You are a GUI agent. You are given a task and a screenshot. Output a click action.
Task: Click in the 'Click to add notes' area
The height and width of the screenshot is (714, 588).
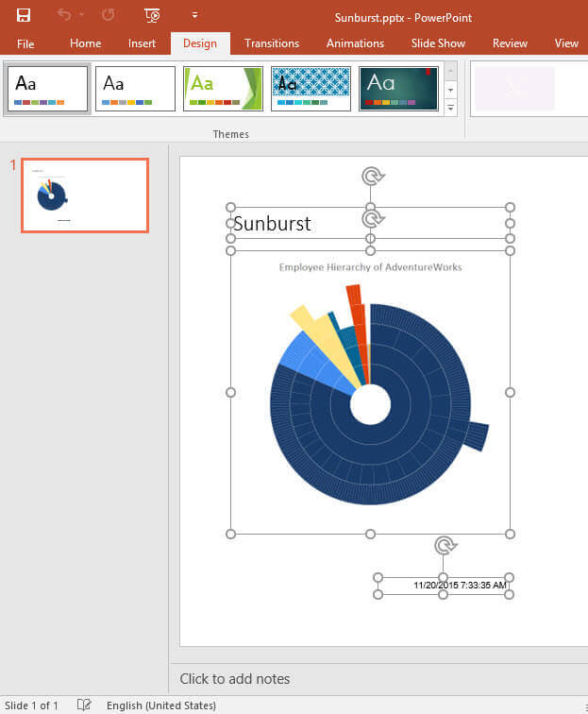click(378, 679)
